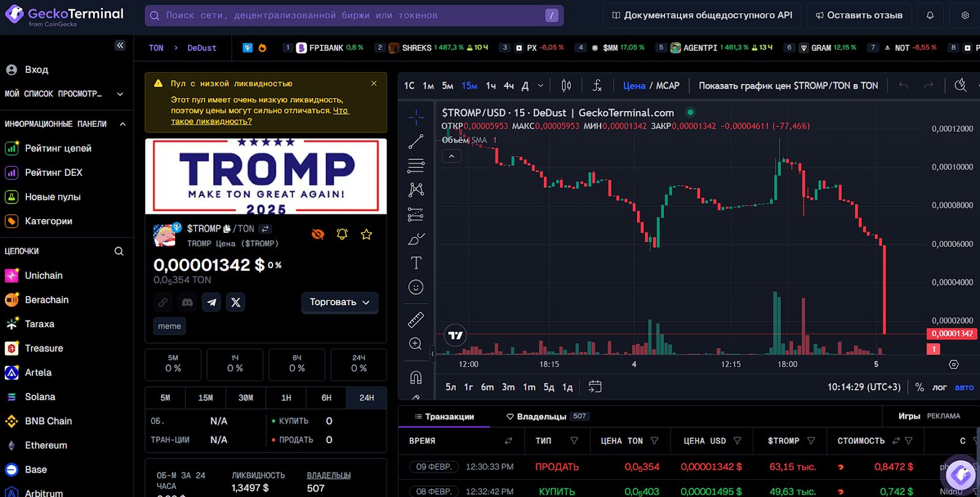980x497 pixels.
Task: Open the 'Что такое ликвидность?' link
Action: click(260, 116)
